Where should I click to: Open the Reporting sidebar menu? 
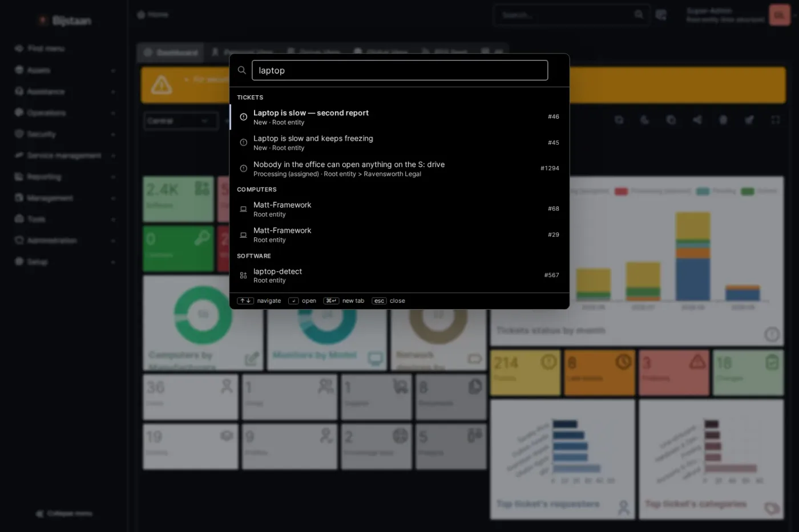click(x=64, y=177)
